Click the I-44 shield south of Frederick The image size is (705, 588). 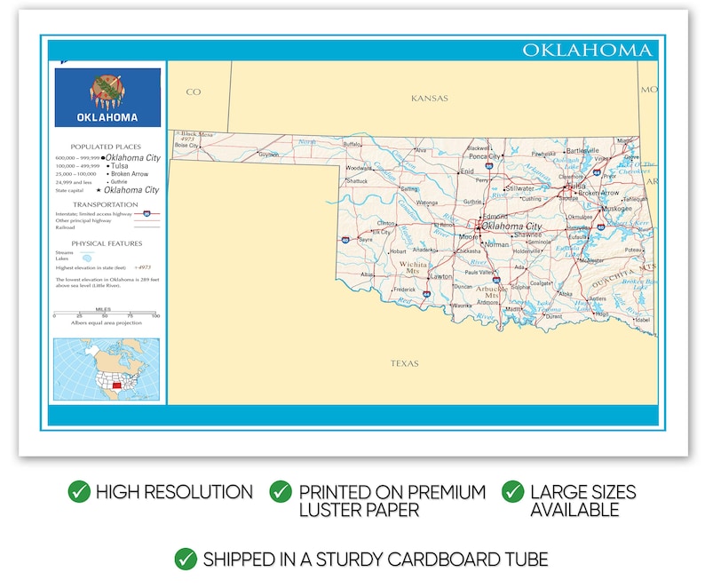tap(427, 294)
